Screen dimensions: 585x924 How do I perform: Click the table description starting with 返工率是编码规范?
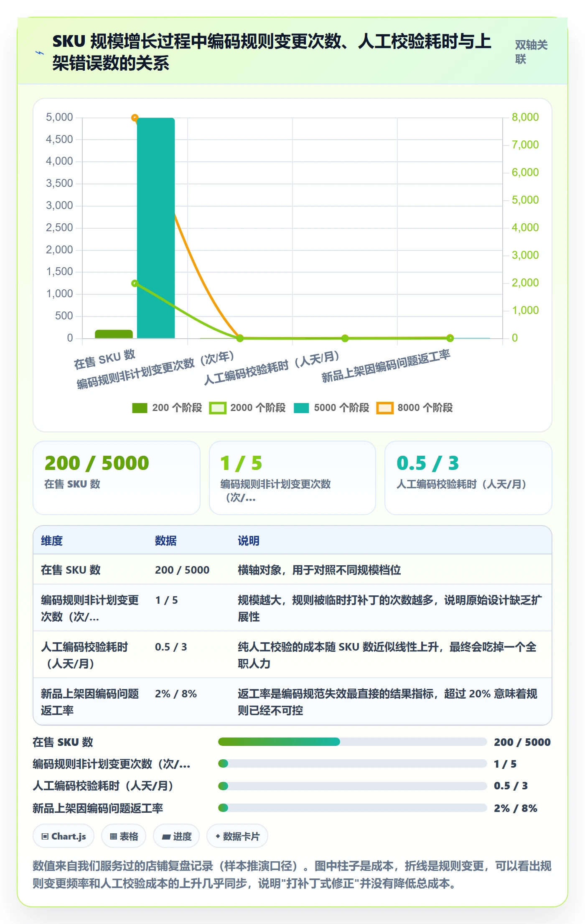click(387, 702)
